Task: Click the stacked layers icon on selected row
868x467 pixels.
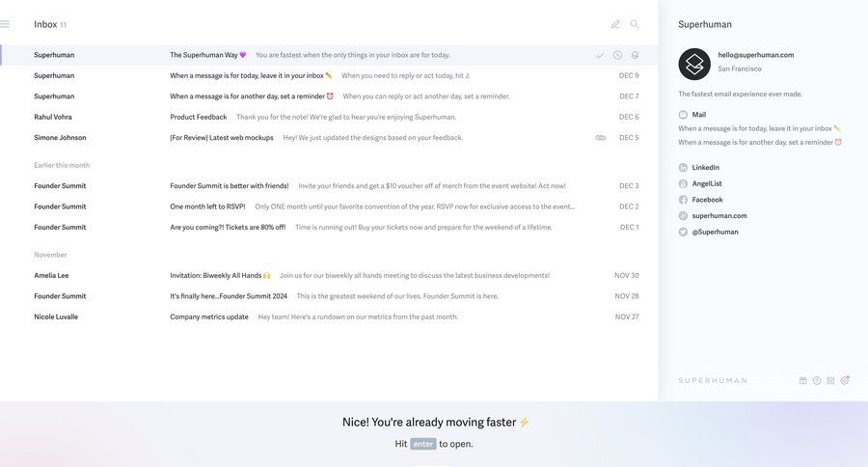Action: [635, 55]
